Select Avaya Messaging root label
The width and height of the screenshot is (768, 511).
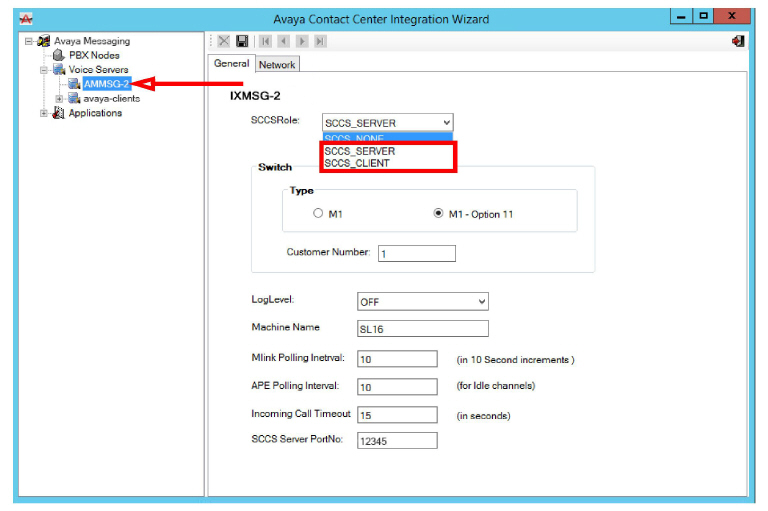coord(92,41)
